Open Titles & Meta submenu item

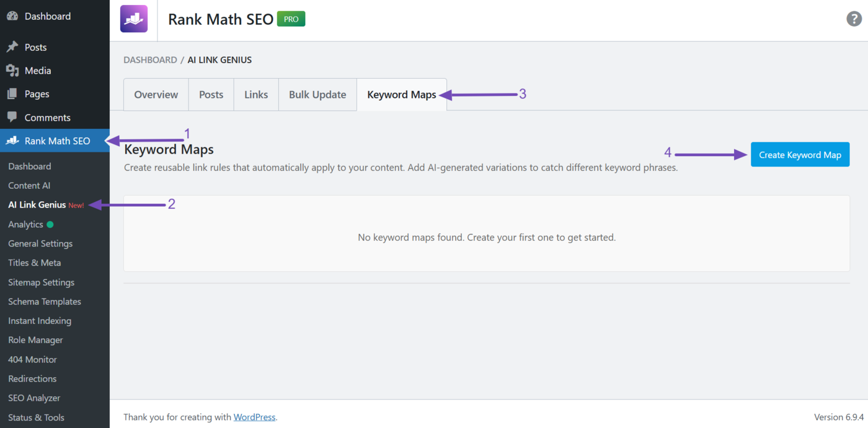pos(34,263)
